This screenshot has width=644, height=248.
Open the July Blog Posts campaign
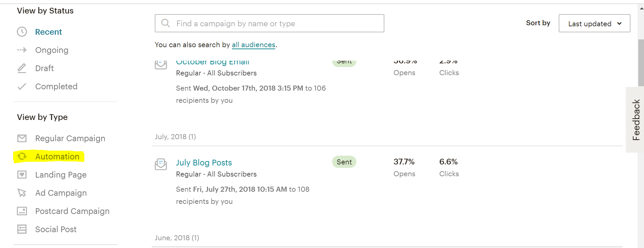pos(204,163)
